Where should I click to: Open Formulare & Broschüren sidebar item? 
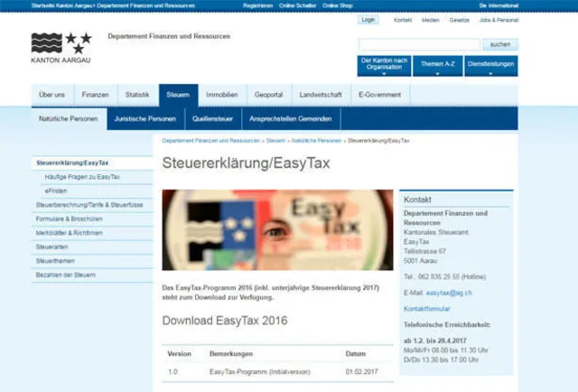(92, 219)
